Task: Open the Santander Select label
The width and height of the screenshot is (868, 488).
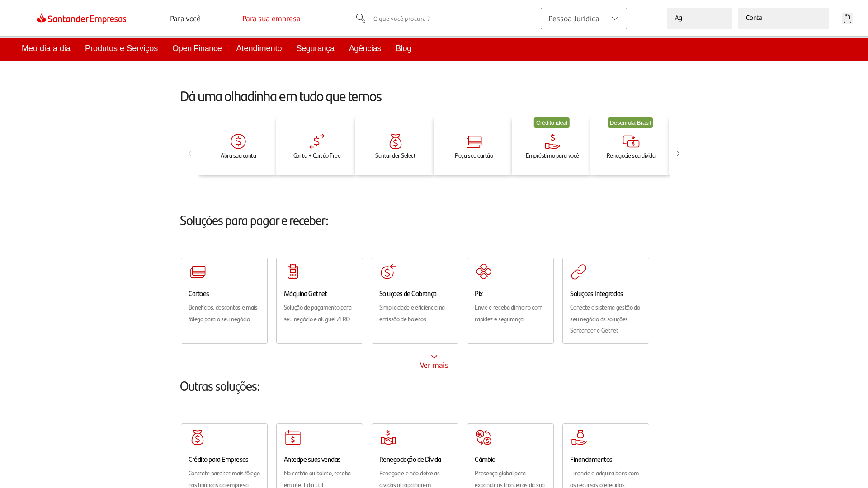Action: pyautogui.click(x=396, y=156)
